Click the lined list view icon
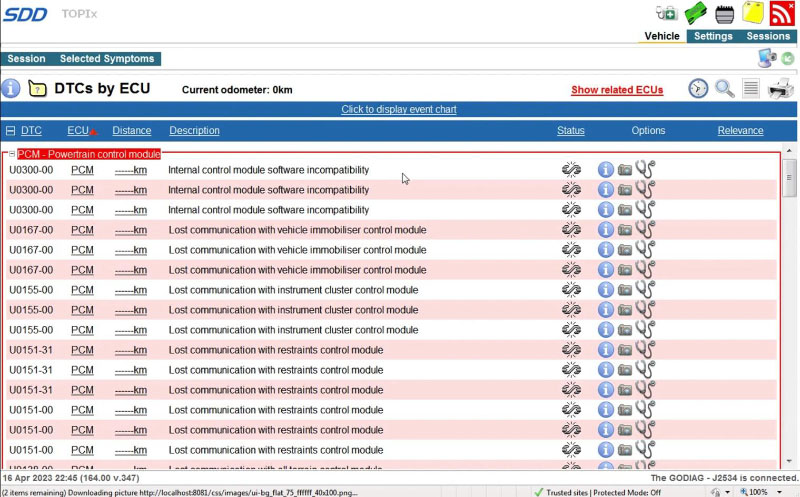The width and height of the screenshot is (800, 497). click(751, 88)
